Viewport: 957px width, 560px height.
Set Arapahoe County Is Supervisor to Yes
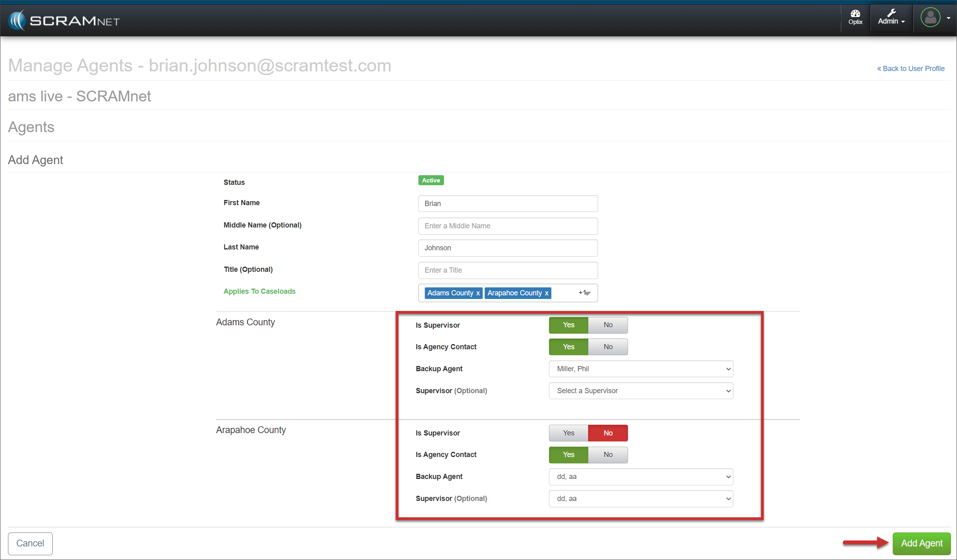tap(569, 433)
